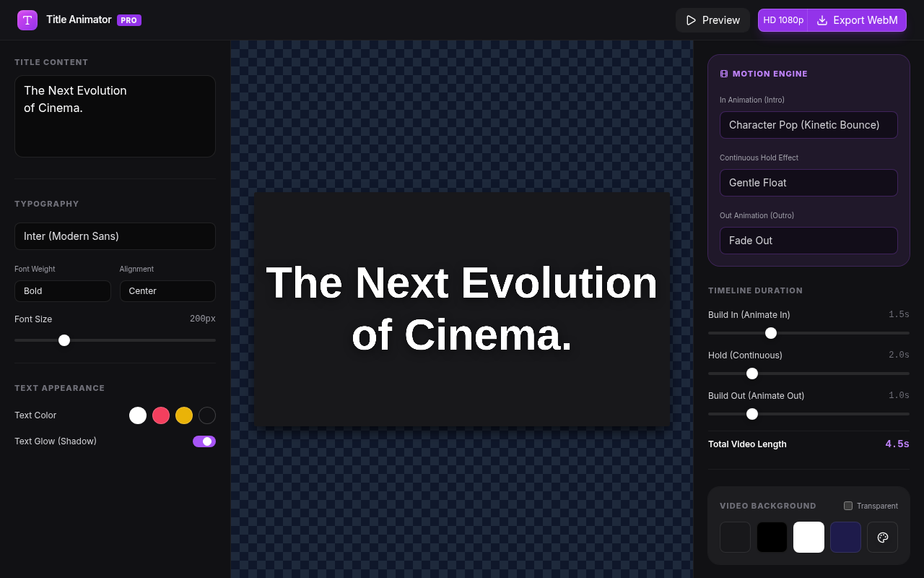Enable the Transparent background checkbox

click(848, 506)
